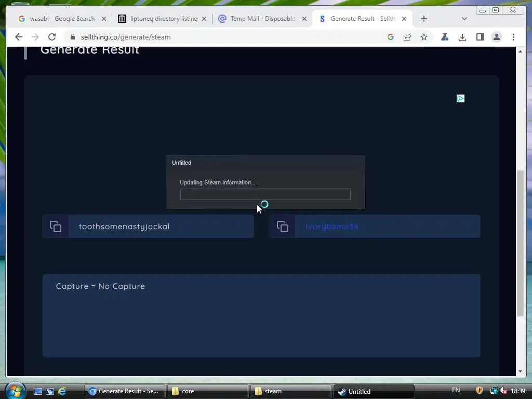The width and height of the screenshot is (532, 399).
Task: Expand the tab search dropdown arrow
Action: (464, 19)
